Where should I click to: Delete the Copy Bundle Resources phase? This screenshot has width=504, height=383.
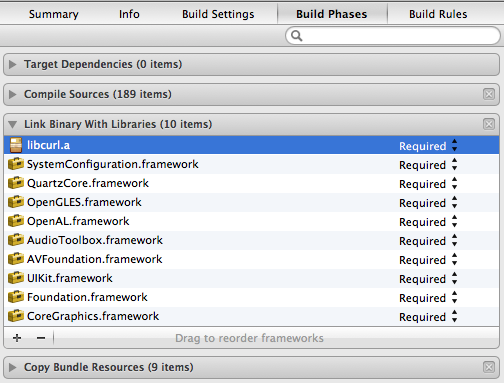click(489, 367)
